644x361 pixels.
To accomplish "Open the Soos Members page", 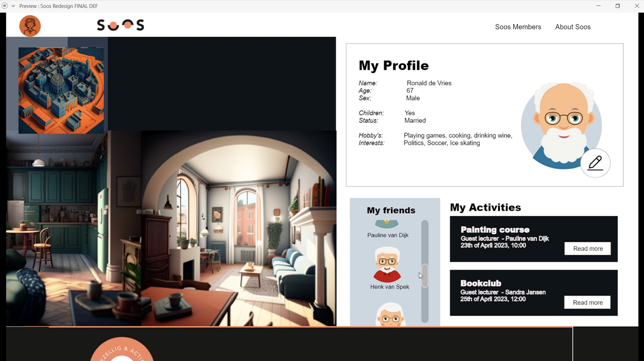I will (518, 27).
